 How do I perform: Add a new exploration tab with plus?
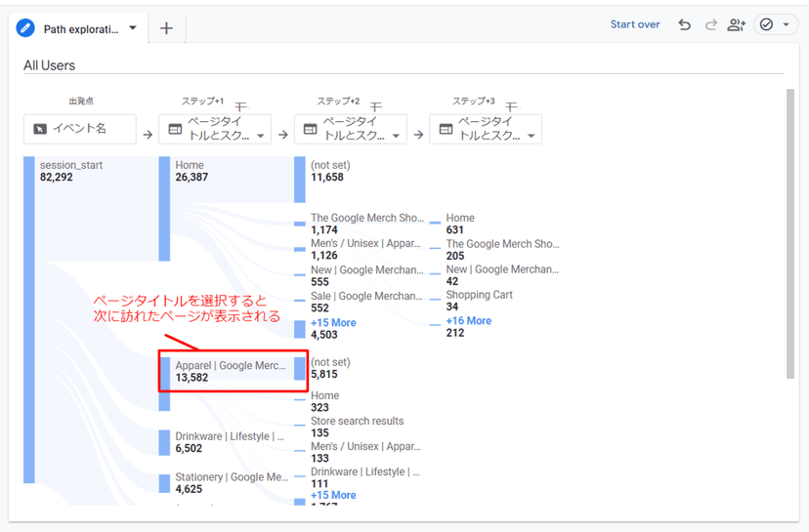pos(166,28)
